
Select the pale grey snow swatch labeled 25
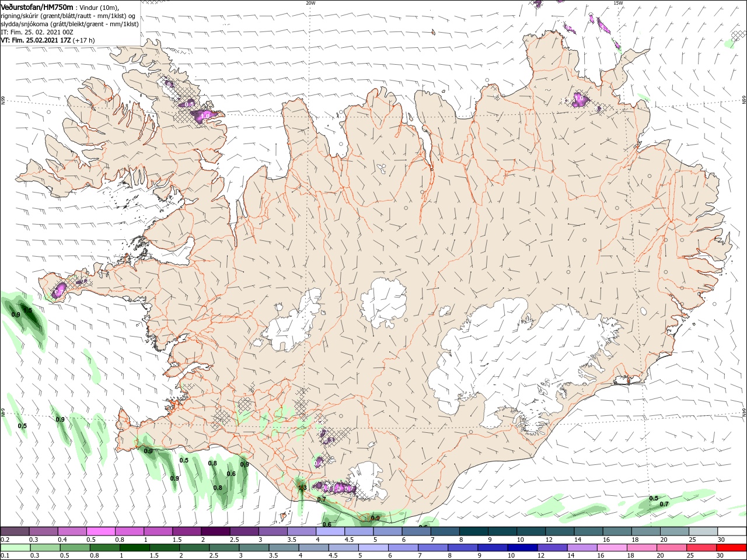pos(703,531)
